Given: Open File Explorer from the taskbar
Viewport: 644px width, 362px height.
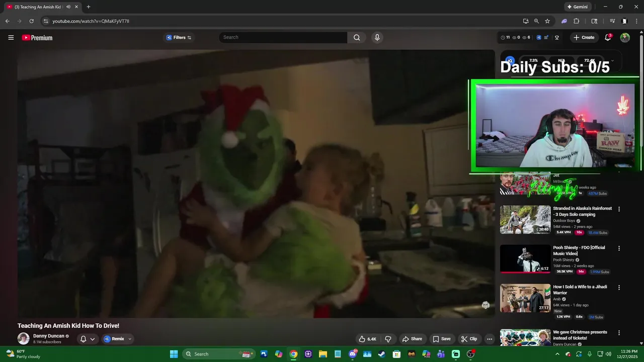Looking at the screenshot, I should coord(323,354).
